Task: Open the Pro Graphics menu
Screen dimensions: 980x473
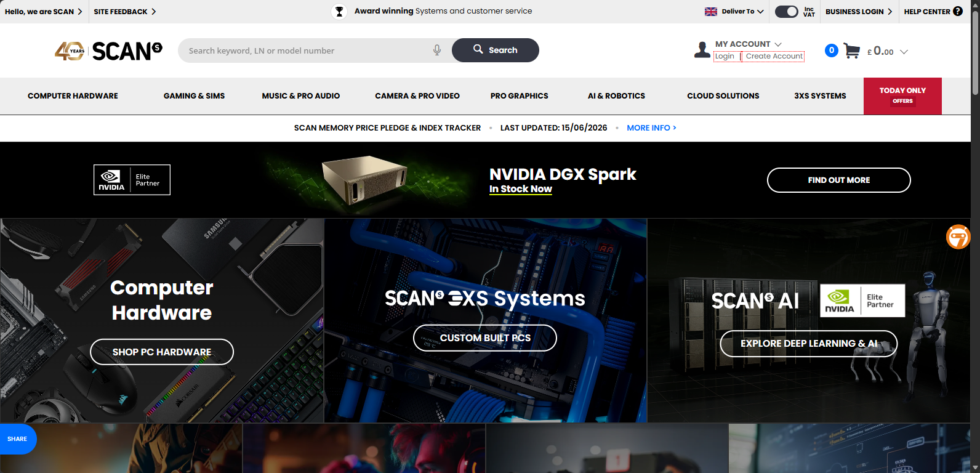Action: (x=519, y=96)
